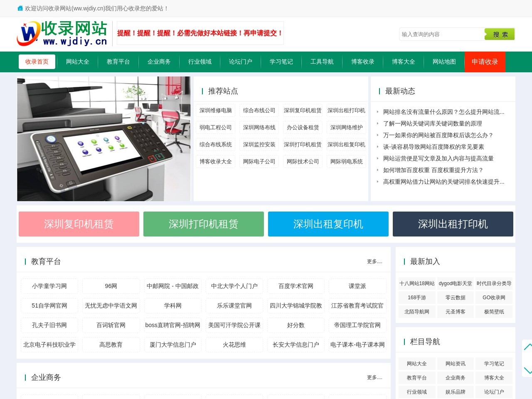Select 博客大全 in the top navigation
The width and height of the screenshot is (532, 399).
point(403,62)
